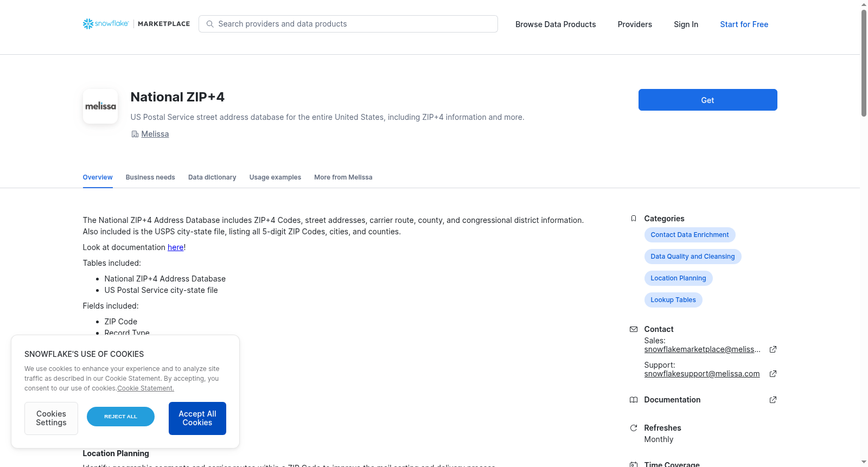
Task: Switch to the Data dictionary tab
Action: click(212, 177)
